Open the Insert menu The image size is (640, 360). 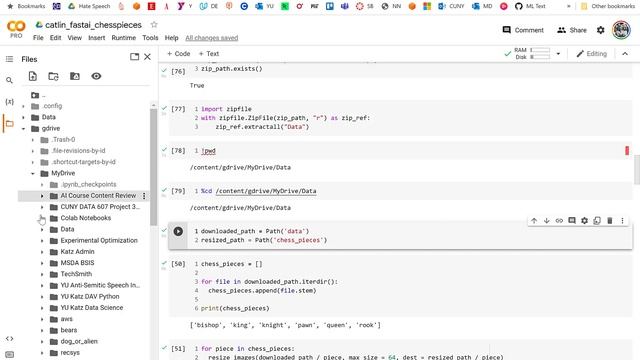[x=96, y=38]
